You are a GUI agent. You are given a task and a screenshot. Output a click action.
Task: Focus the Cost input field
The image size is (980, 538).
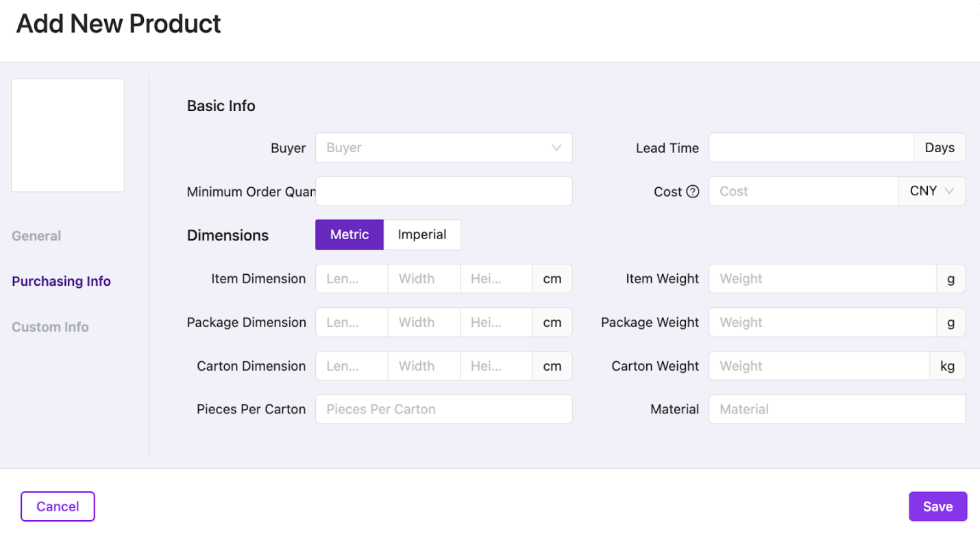(804, 191)
